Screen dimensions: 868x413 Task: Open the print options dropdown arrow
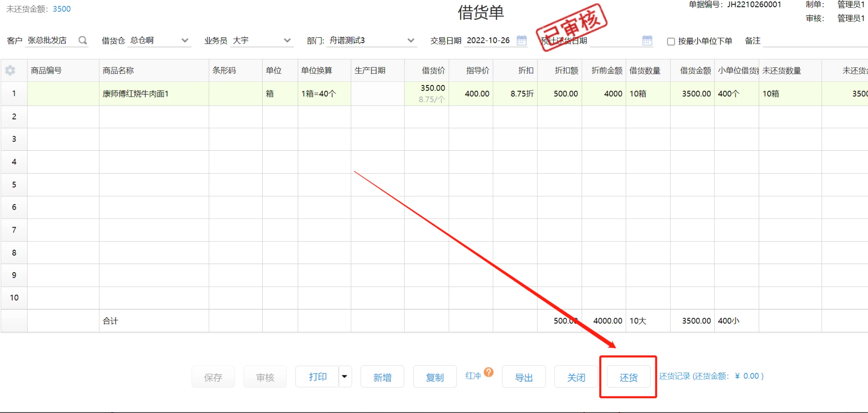345,377
